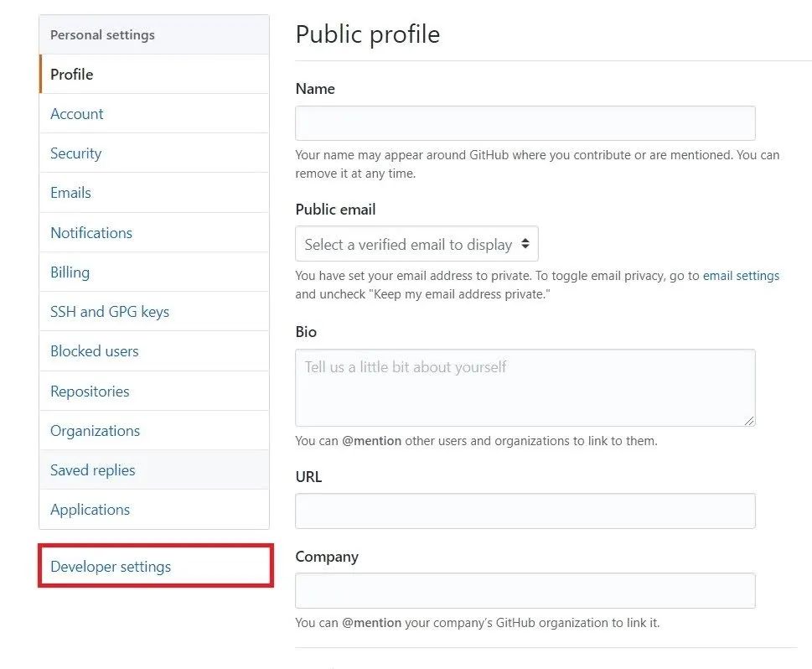Screen dimensions: 812x669
Task: Open Security settings
Action: pyautogui.click(x=154, y=153)
